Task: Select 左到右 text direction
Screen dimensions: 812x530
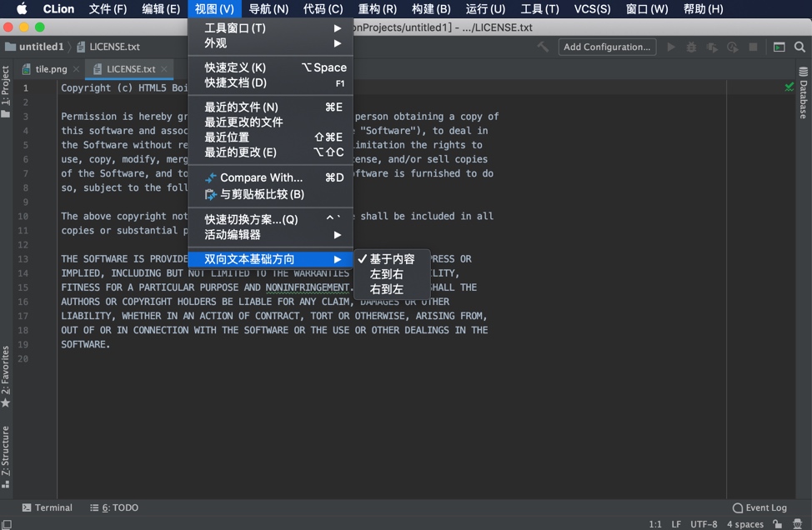Action: 388,272
